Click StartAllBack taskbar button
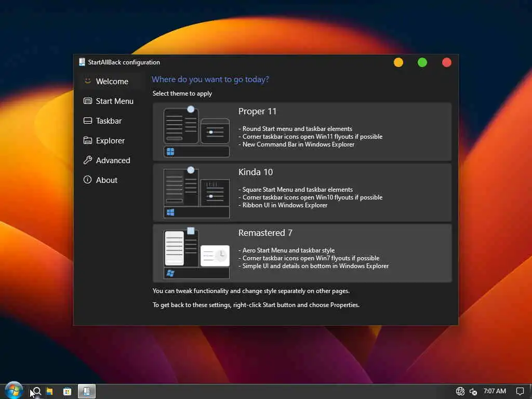 pos(87,391)
